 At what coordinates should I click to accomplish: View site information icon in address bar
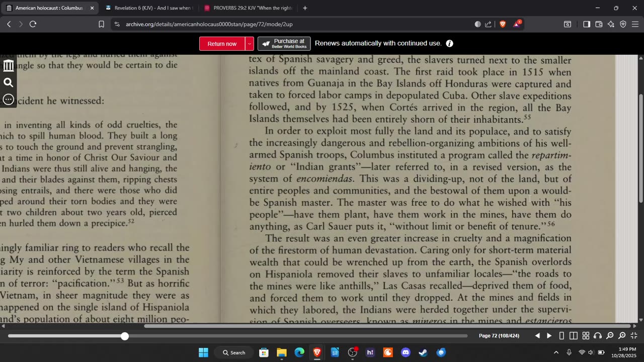click(x=117, y=24)
